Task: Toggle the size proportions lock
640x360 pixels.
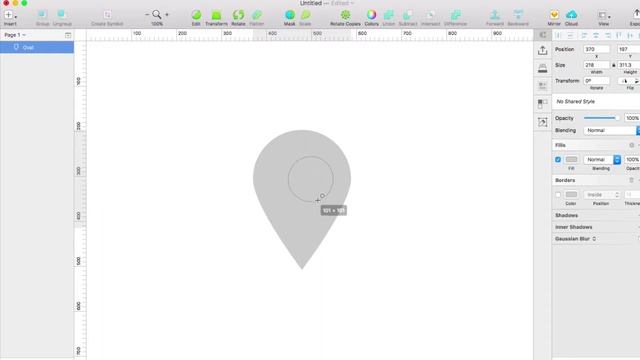Action: (x=613, y=65)
